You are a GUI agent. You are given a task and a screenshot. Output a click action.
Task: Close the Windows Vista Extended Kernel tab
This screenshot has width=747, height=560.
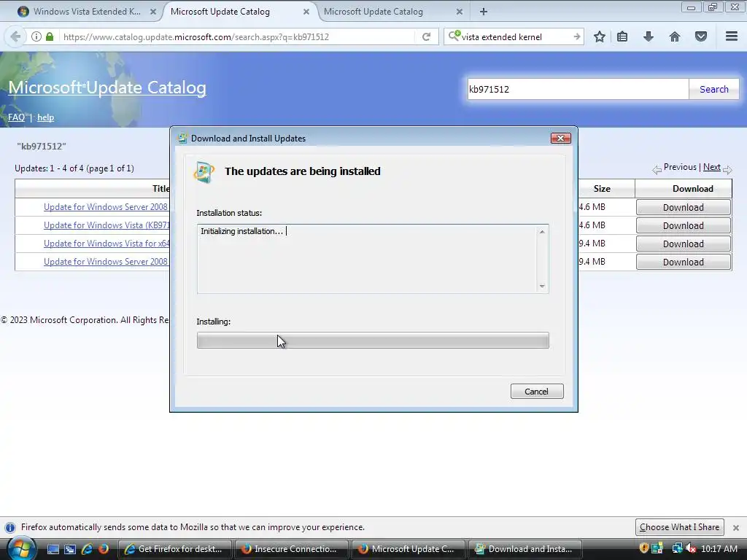153,12
